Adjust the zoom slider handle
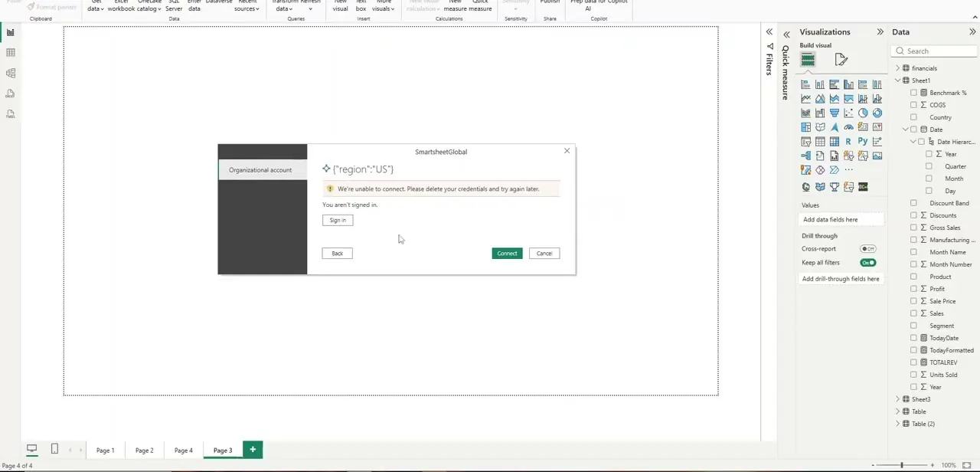Screen dimensions: 980x472 [901, 465]
